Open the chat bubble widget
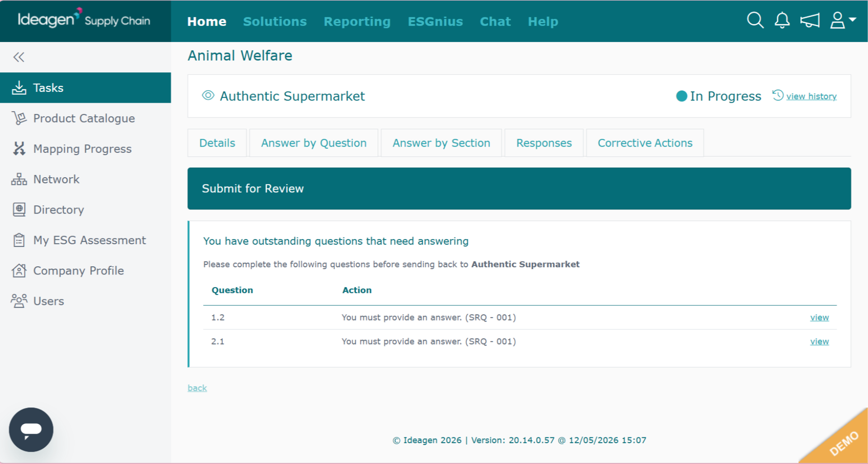868x464 pixels. tap(31, 430)
